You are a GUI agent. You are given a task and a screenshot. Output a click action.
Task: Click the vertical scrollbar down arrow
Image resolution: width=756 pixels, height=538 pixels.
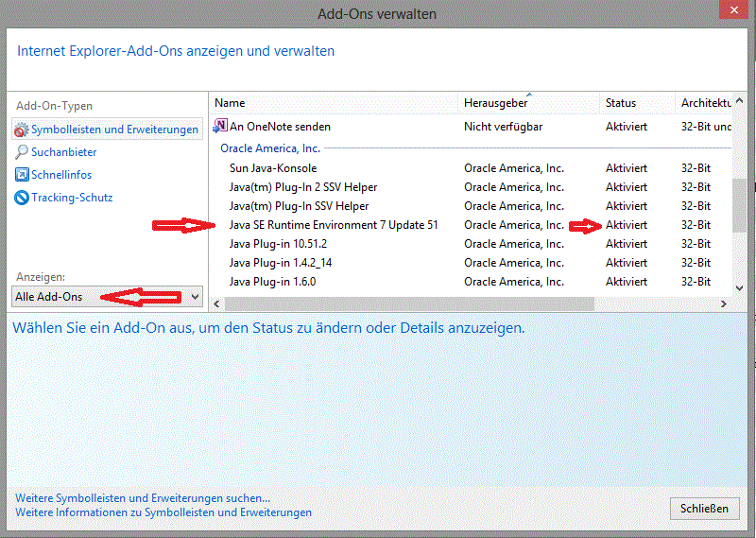point(740,288)
